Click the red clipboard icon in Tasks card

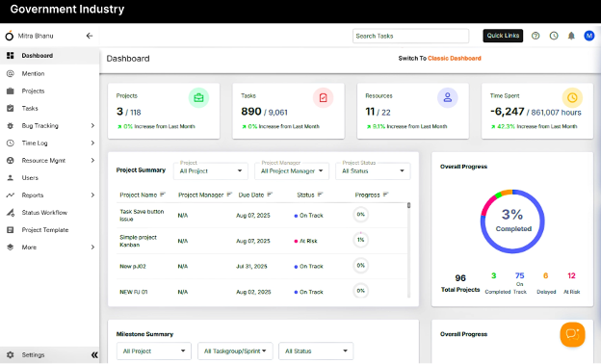pos(323,97)
